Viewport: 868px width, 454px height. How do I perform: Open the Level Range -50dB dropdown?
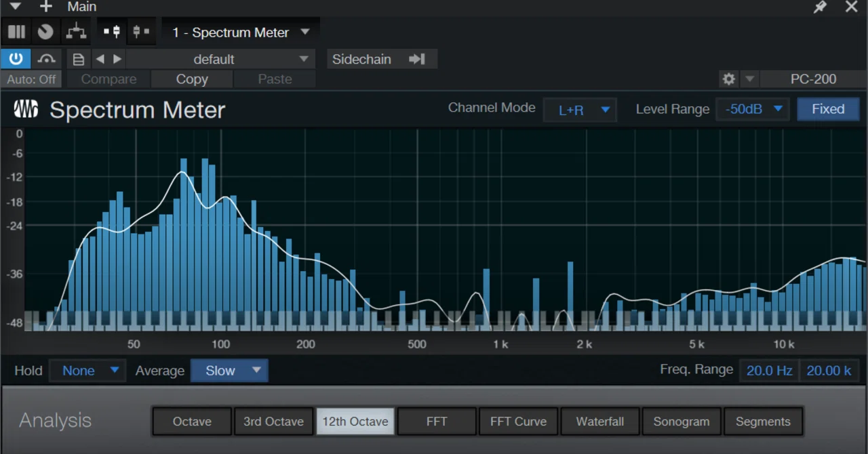pyautogui.click(x=752, y=109)
